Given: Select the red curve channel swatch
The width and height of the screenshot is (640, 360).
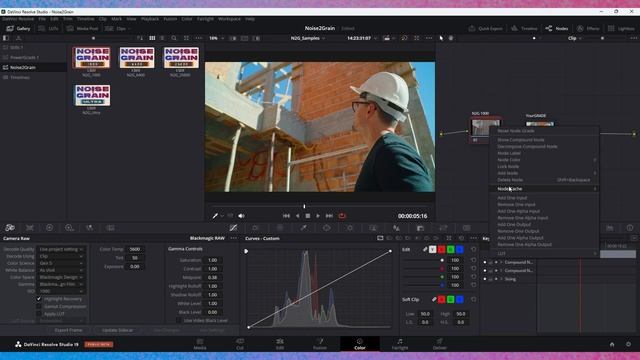Looking at the screenshot, I should pos(441,249).
